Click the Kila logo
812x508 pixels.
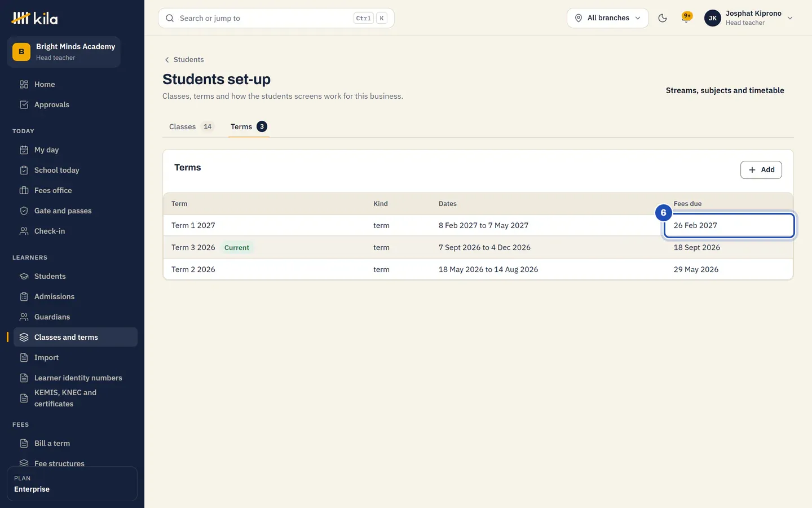pyautogui.click(x=34, y=18)
